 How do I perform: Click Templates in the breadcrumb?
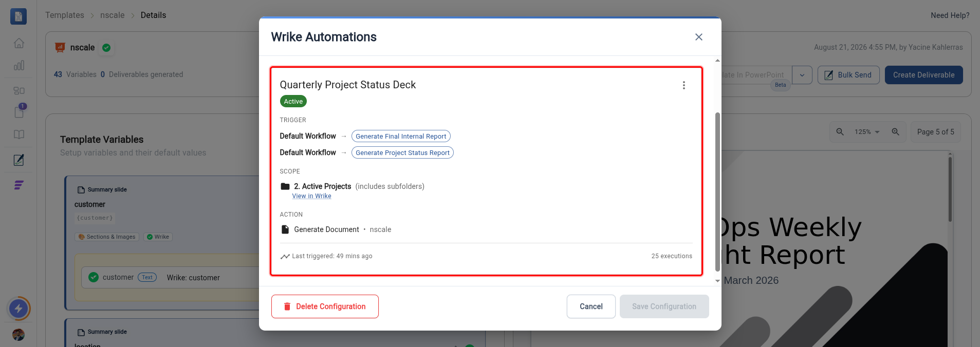(x=65, y=15)
